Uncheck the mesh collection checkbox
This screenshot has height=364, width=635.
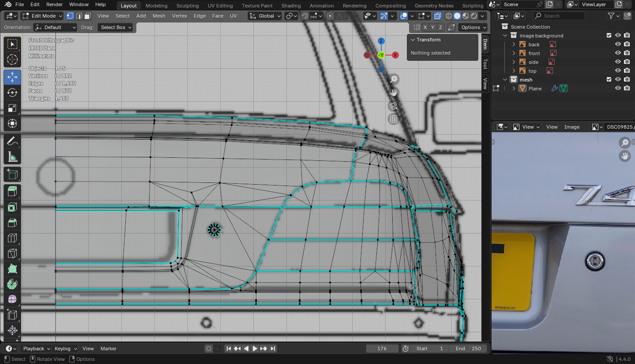[x=609, y=80]
